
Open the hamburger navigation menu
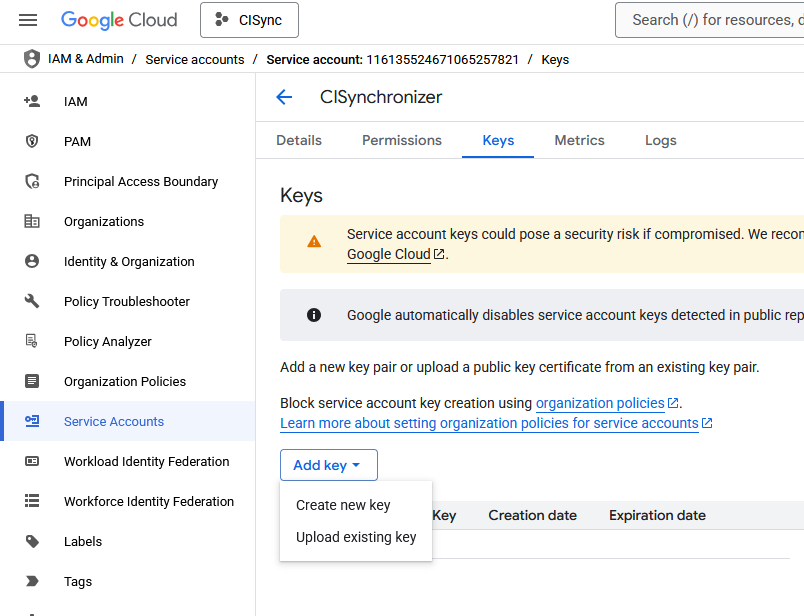point(28,20)
